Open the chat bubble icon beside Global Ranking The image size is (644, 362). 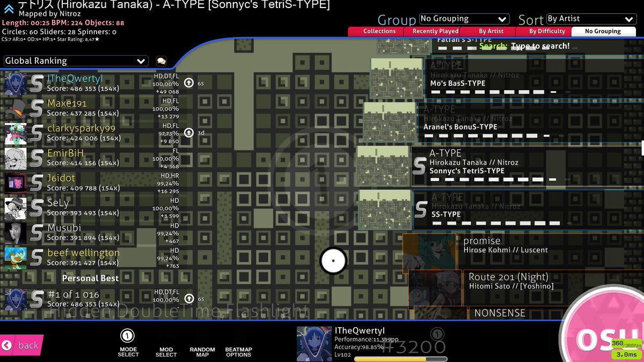coord(161,61)
